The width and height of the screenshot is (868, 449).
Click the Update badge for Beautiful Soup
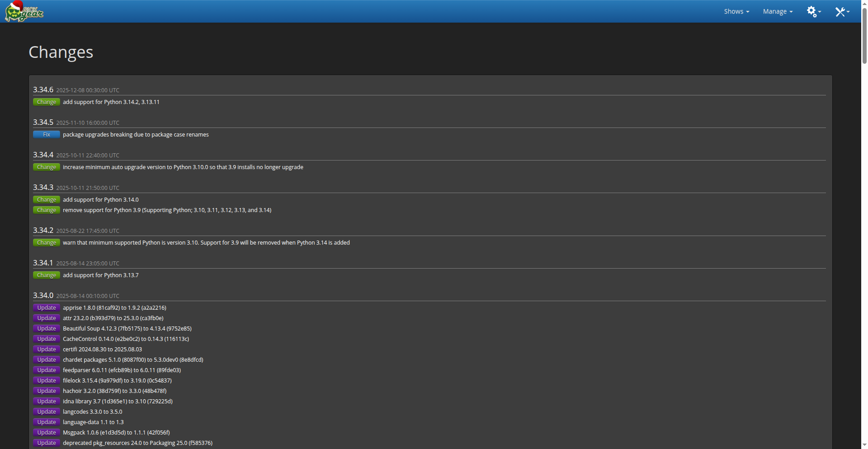47,329
